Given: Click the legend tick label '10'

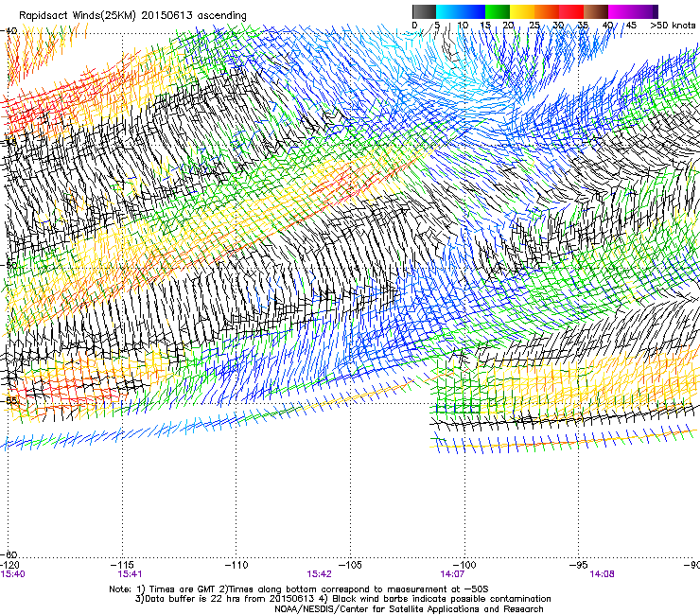Looking at the screenshot, I should coord(463,26).
